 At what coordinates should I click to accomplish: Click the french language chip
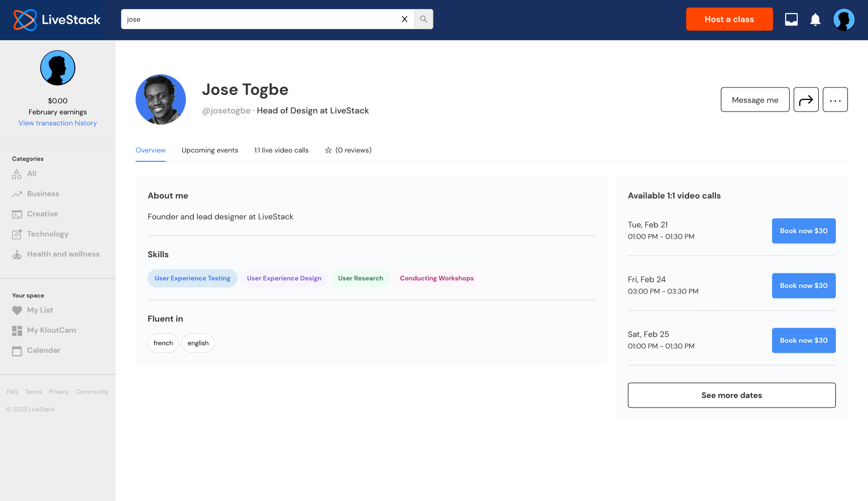(x=163, y=343)
